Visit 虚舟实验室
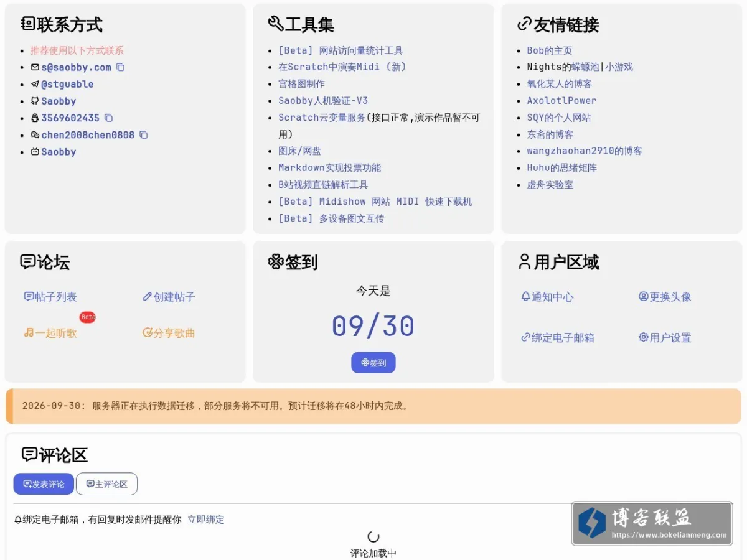The width and height of the screenshot is (747, 560). click(x=550, y=185)
